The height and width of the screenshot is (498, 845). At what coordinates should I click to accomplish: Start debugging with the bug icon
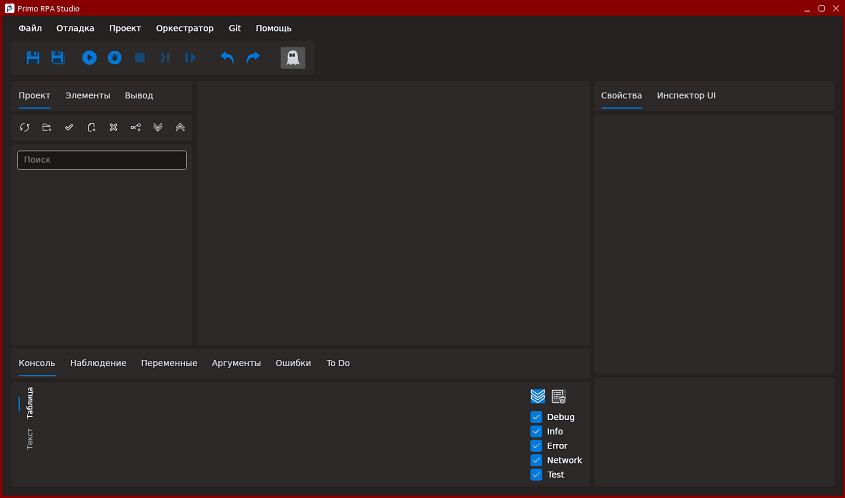[115, 58]
